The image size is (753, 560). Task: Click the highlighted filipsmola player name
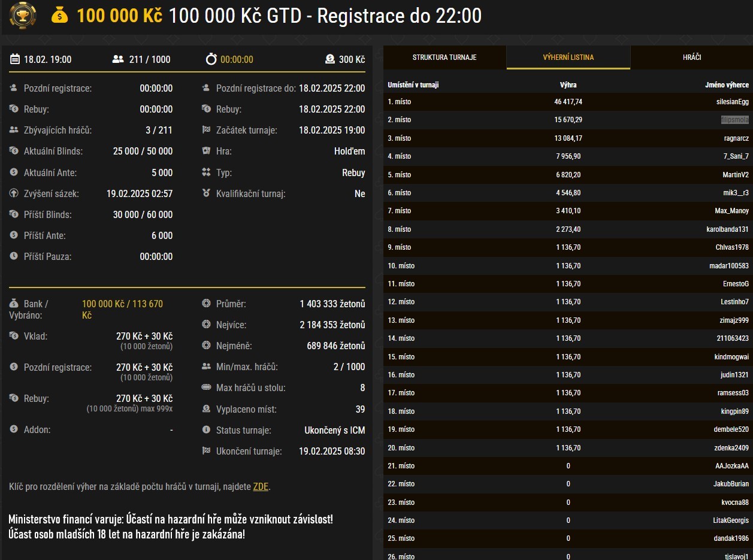pyautogui.click(x=734, y=120)
